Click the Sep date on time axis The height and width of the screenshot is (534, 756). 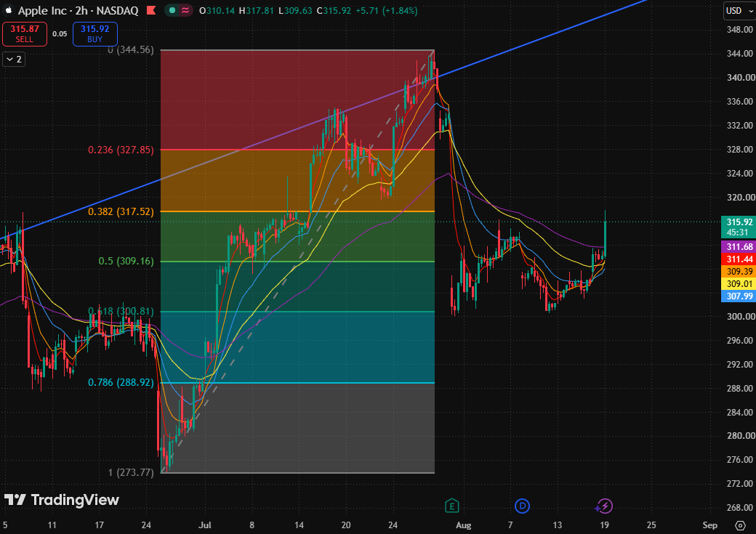(x=710, y=525)
